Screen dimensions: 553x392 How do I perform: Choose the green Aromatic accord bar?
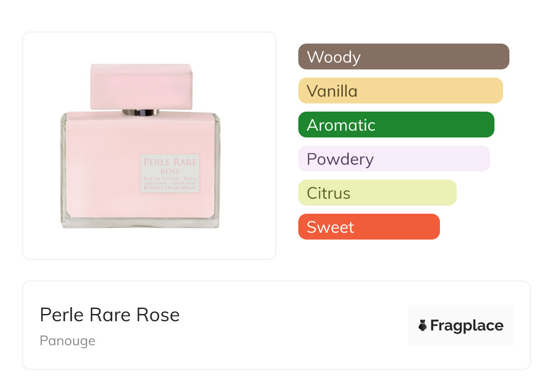(x=396, y=125)
